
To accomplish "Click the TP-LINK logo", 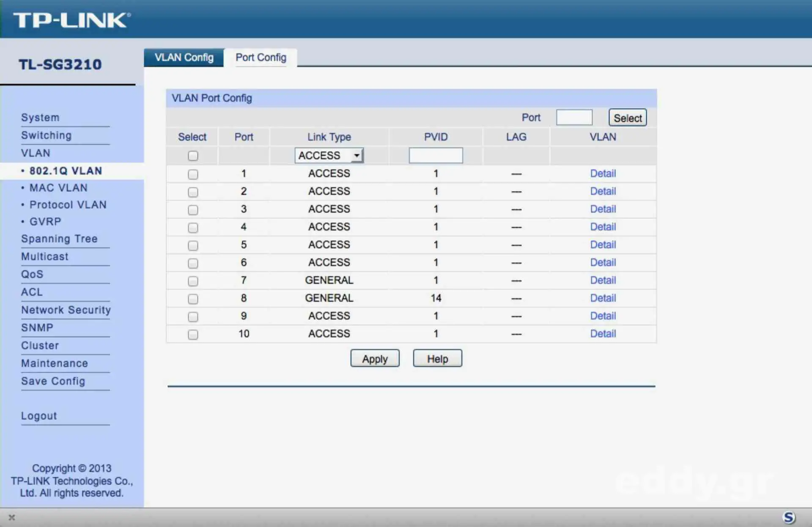I will coord(71,20).
